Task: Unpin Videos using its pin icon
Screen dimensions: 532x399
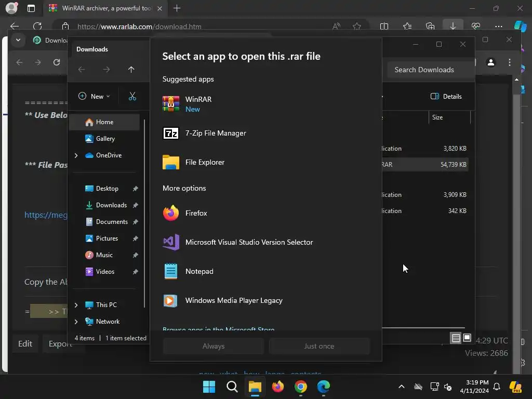Action: [136, 271]
